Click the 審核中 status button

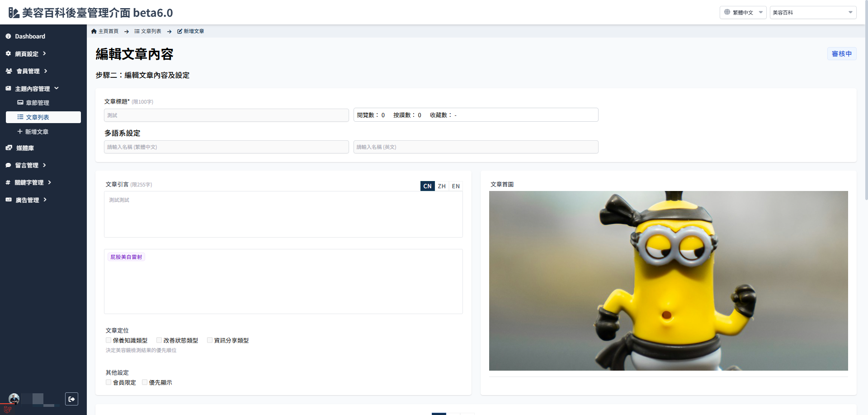tap(842, 54)
